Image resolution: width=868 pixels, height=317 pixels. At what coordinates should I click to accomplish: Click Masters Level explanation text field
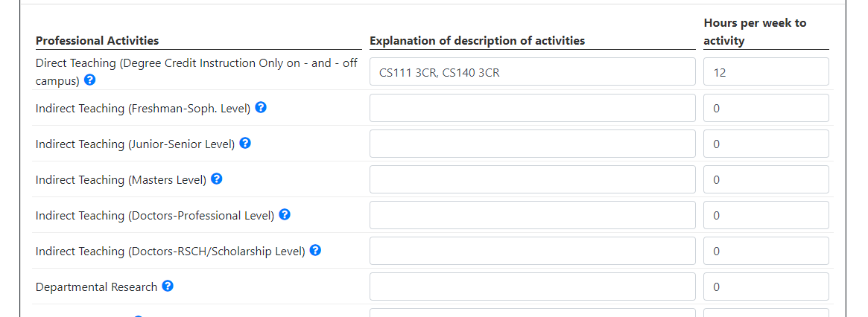pyautogui.click(x=532, y=179)
